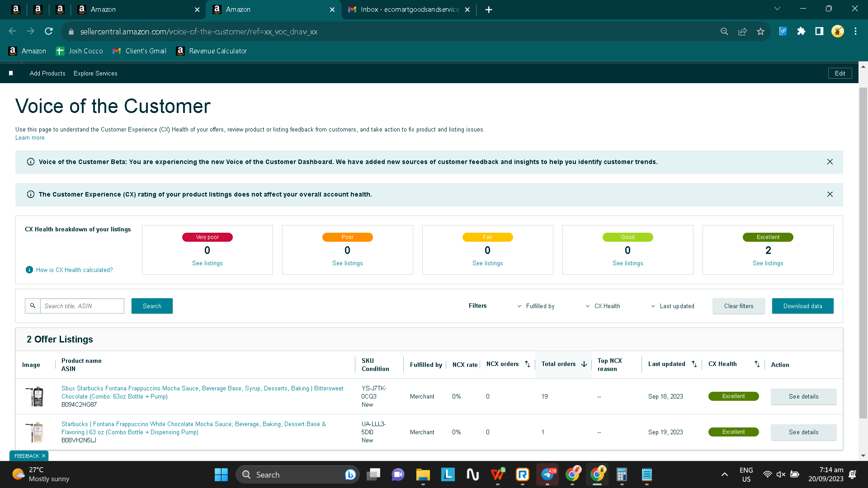Open the Explore Services menu item
Viewport: 868px width, 488px height.
coord(95,73)
